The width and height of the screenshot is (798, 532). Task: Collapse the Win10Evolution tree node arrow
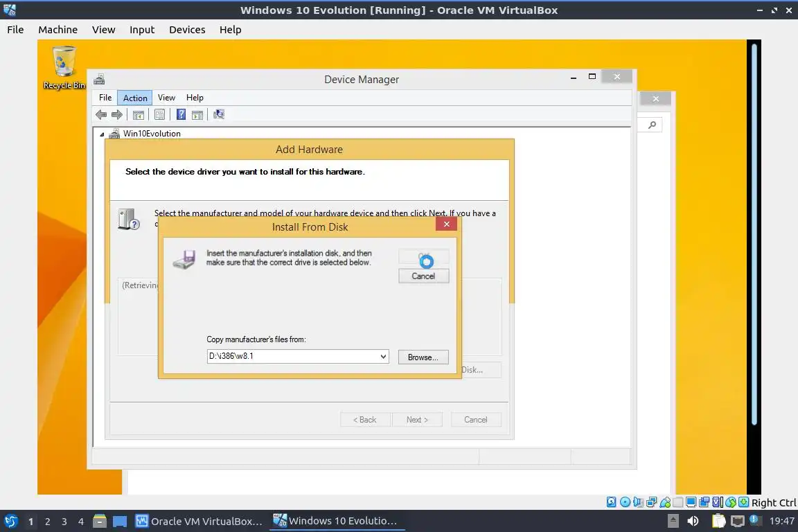102,134
